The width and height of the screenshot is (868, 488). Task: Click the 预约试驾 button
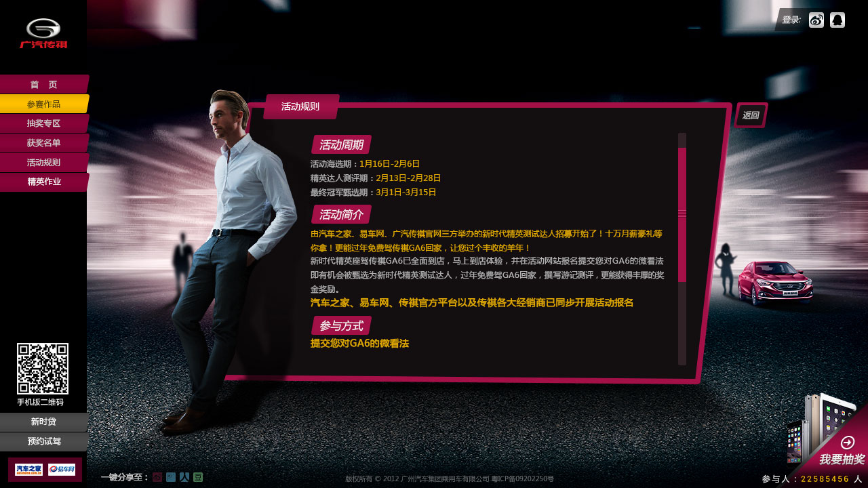point(43,442)
